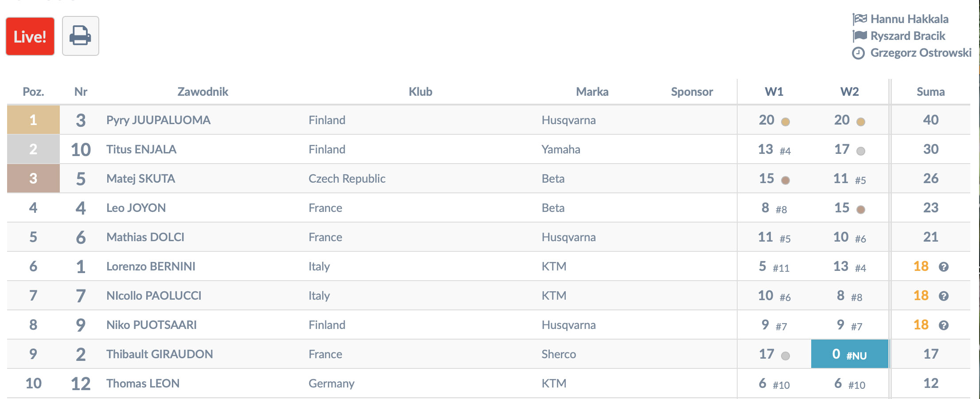Click the silver W1 medal dot for Thibault GIRAUDON
This screenshot has width=980, height=399.
click(786, 356)
